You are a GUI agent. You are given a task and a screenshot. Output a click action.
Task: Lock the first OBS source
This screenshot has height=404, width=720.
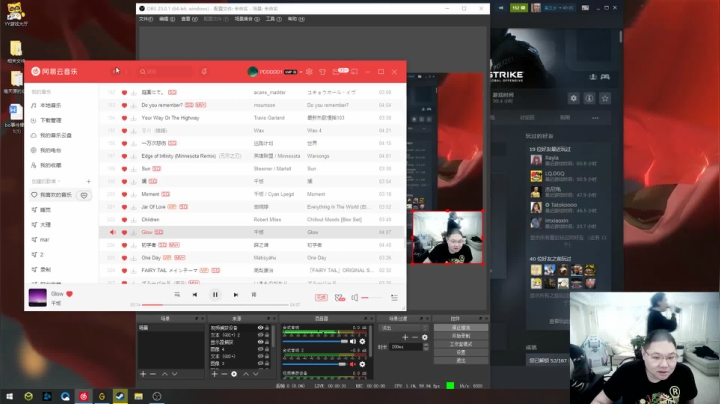267,328
